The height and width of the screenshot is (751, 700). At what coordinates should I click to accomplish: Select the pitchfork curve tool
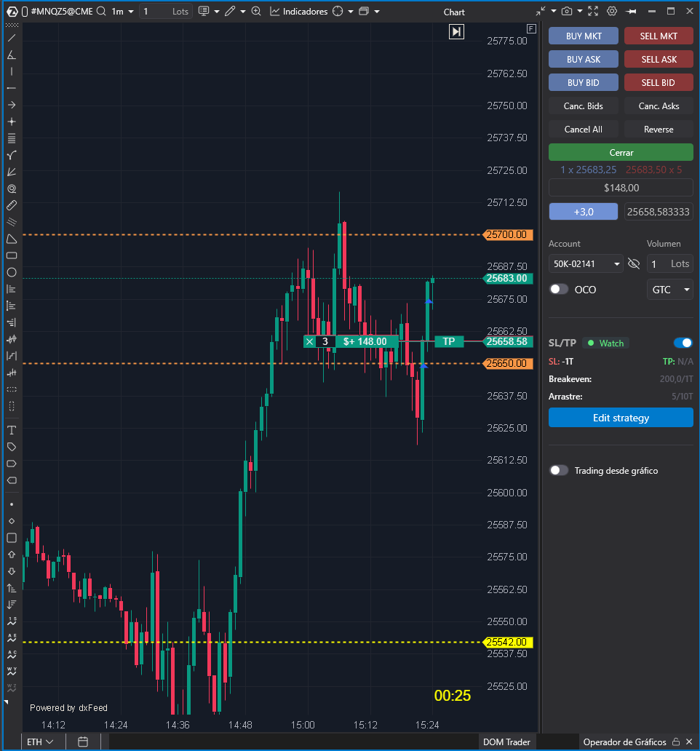click(12, 155)
